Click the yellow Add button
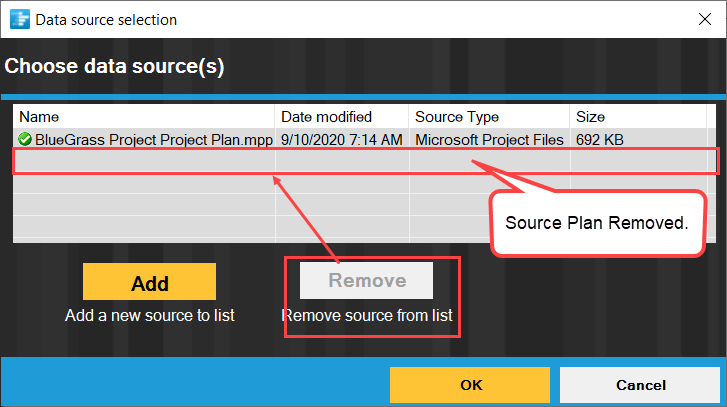727x407 pixels. pyautogui.click(x=149, y=282)
